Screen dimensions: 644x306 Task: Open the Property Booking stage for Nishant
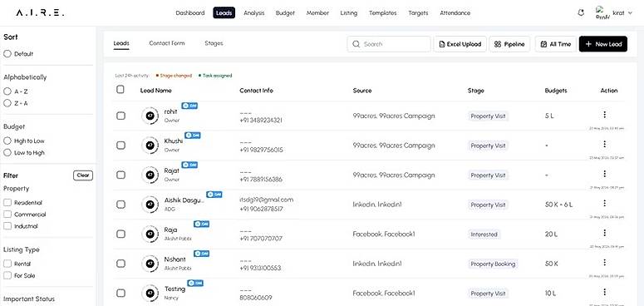coord(493,264)
